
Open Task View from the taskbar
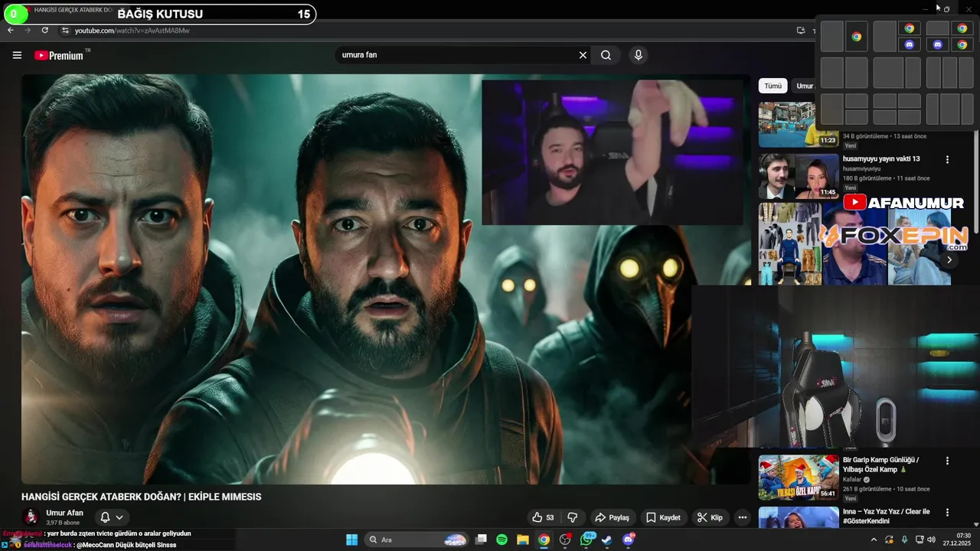click(x=481, y=540)
